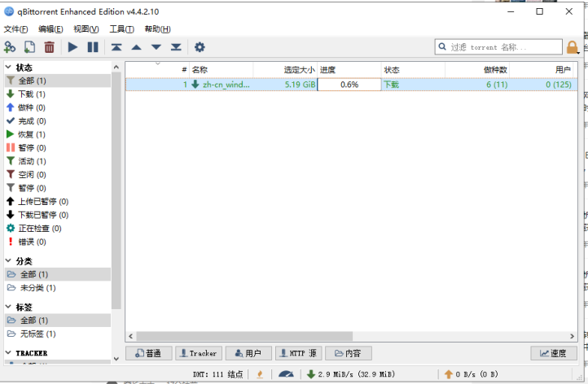Screen dimensions: 588x384
Task: Sort by the # column header
Action: click(x=157, y=70)
